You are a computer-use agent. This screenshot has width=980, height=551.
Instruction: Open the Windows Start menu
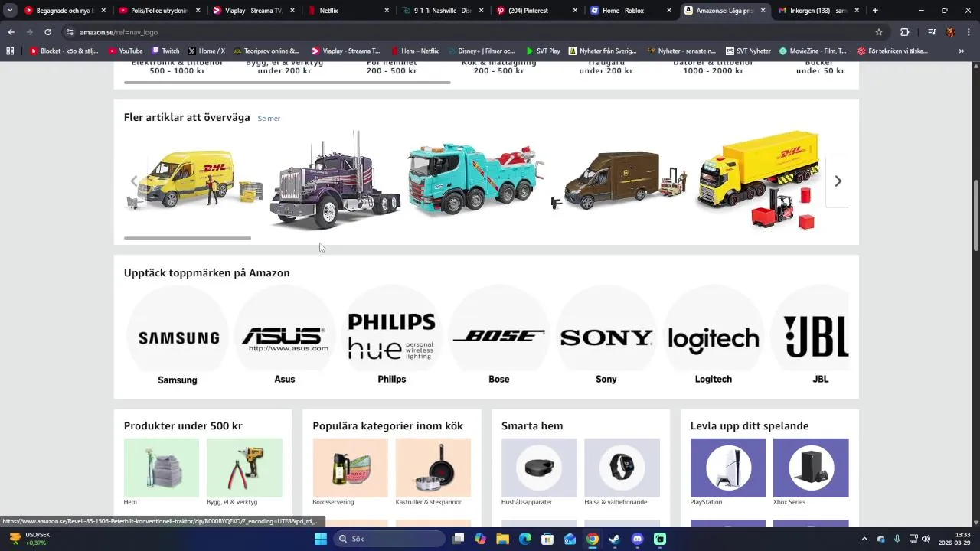[321, 539]
